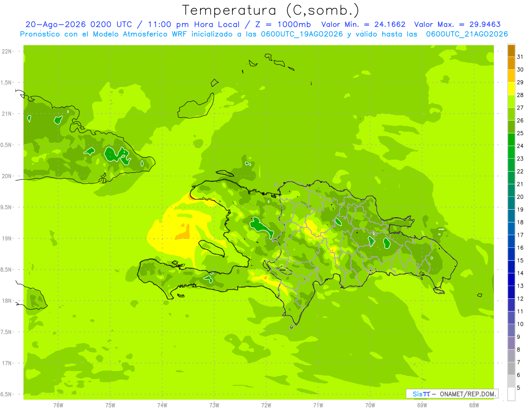Click colorbar scale label '20'
532x411 pixels.
[520, 197]
